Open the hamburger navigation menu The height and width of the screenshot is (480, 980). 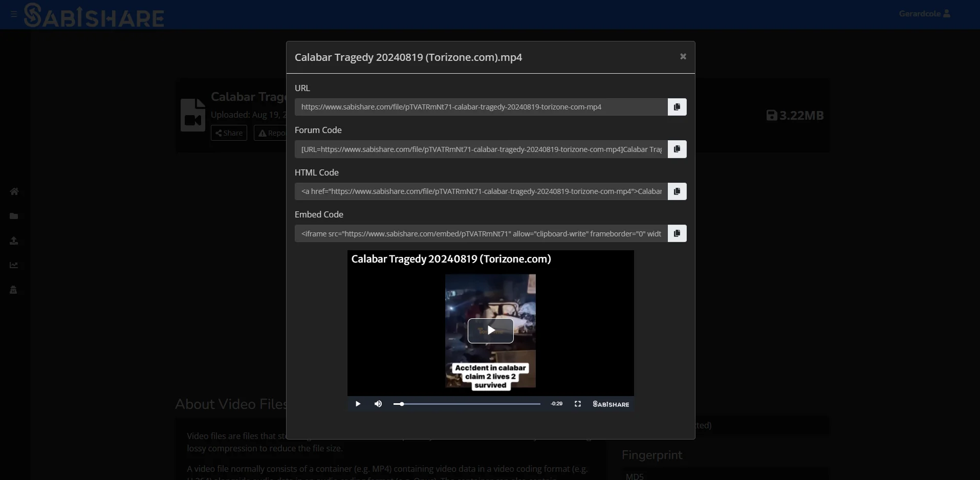[13, 14]
